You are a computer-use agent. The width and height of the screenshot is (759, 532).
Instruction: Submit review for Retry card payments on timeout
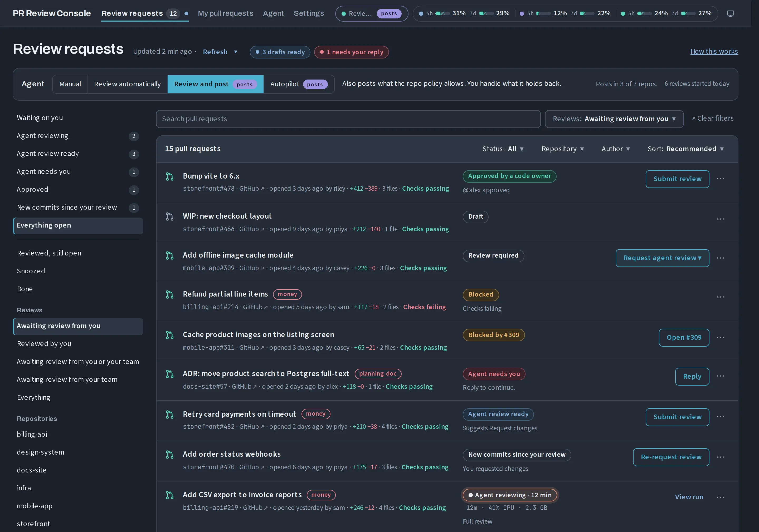677,417
